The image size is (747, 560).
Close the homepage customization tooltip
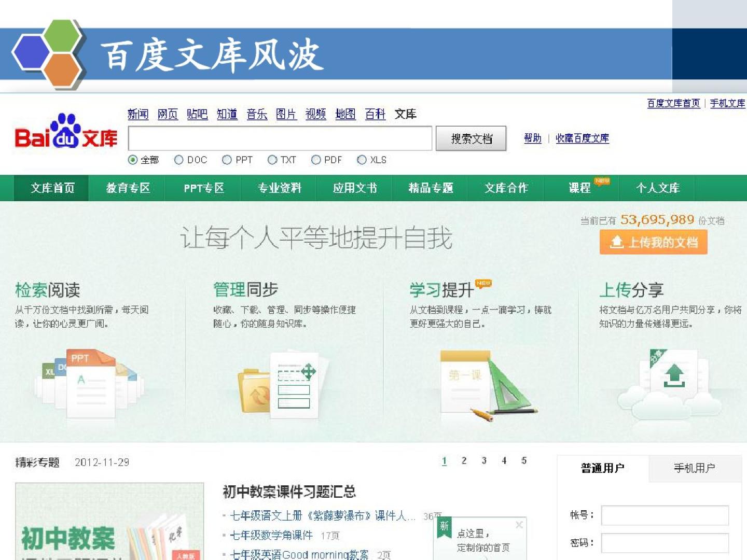tap(519, 525)
